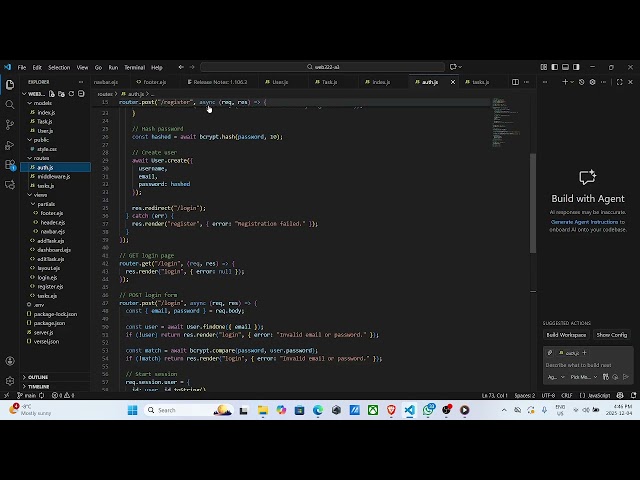Collapse the routes folder
This screenshot has height=480, width=640.
click(29, 158)
